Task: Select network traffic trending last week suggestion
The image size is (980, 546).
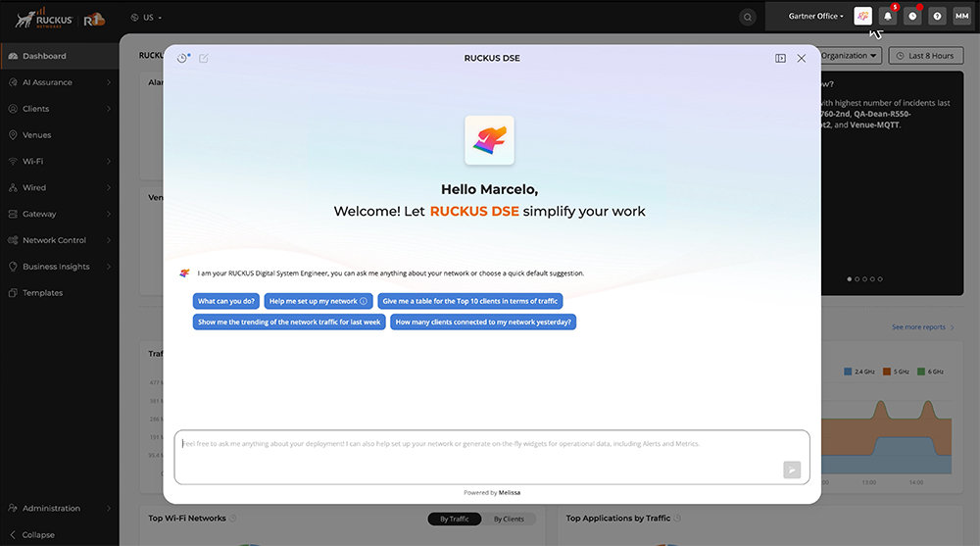Action: click(x=289, y=323)
